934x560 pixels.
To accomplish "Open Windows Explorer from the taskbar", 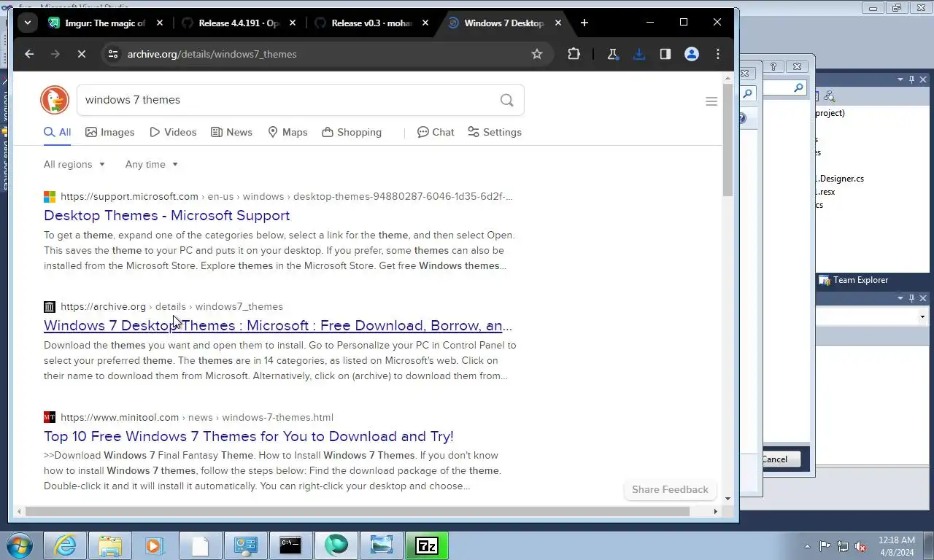I will [x=110, y=545].
